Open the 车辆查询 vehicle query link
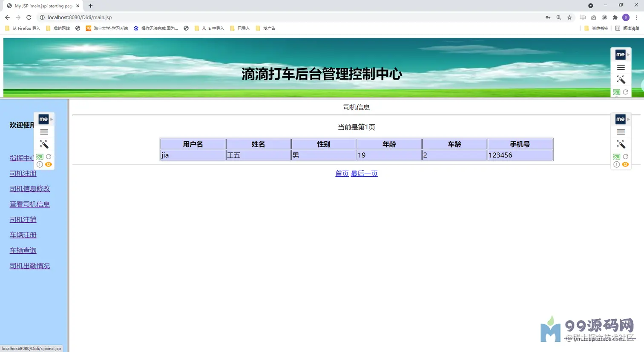This screenshot has height=352, width=644. pos(23,250)
